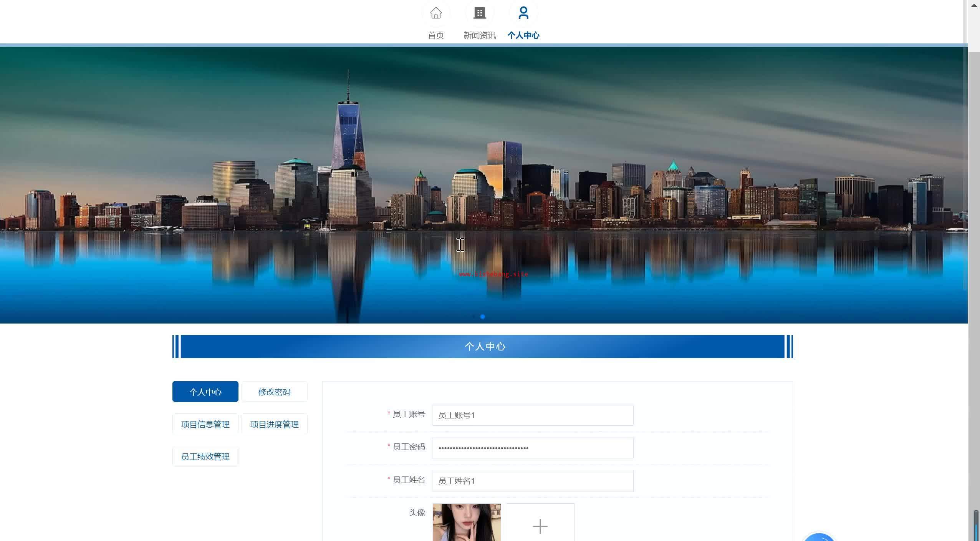Open 员工绩效管理 section

tap(205, 456)
